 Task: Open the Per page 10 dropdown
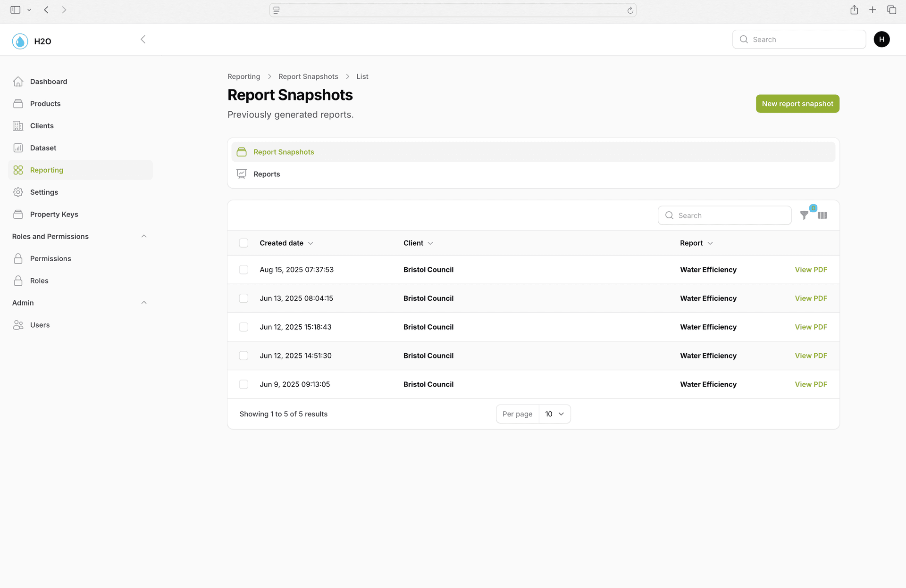pos(554,414)
